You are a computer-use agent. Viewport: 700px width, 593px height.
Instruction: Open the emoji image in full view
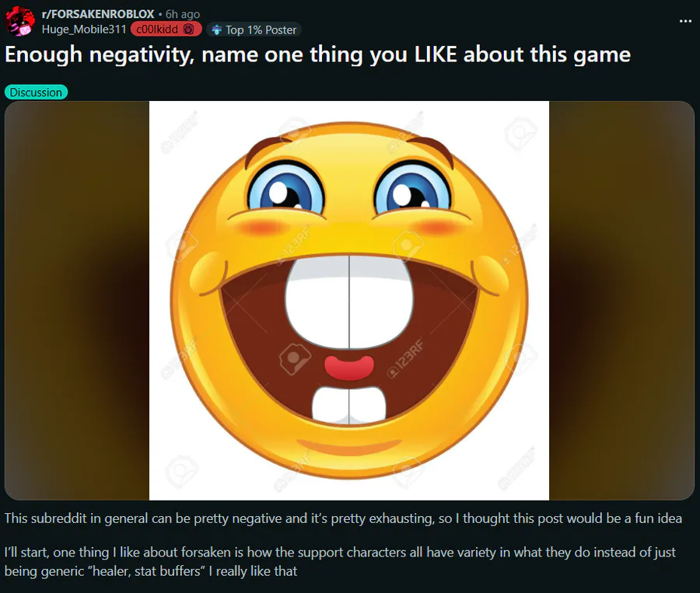pyautogui.click(x=349, y=300)
